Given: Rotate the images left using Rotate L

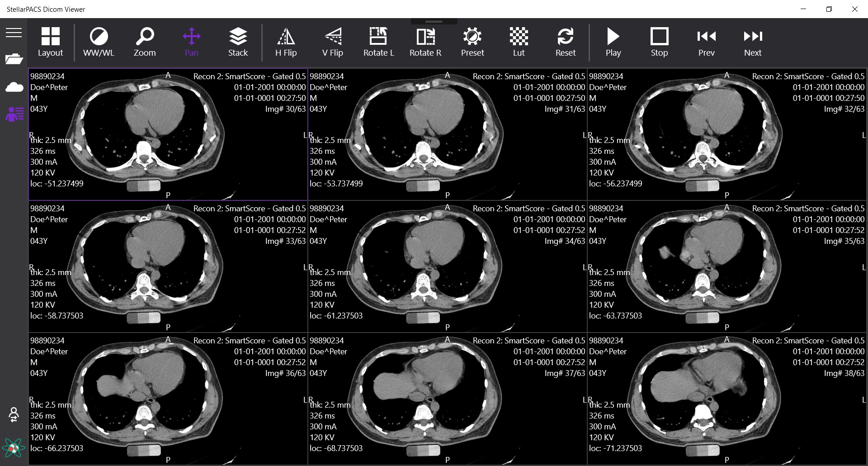Looking at the screenshot, I should (379, 42).
